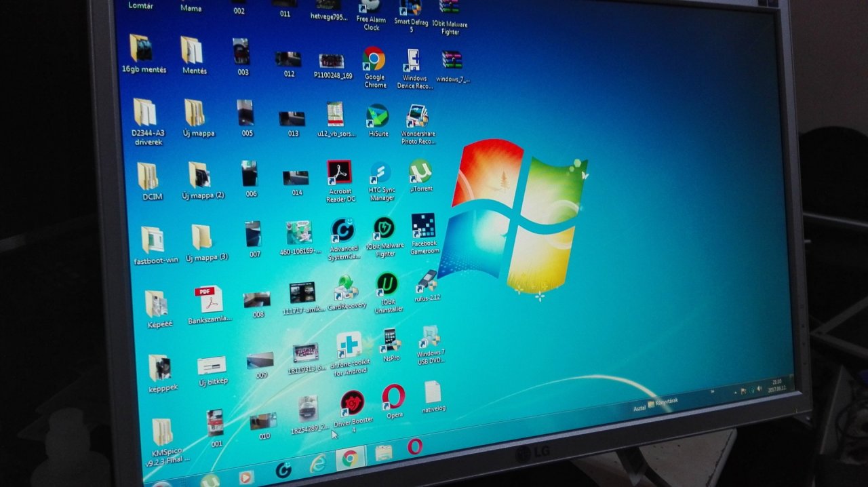Open the Mentés folder

[192, 50]
